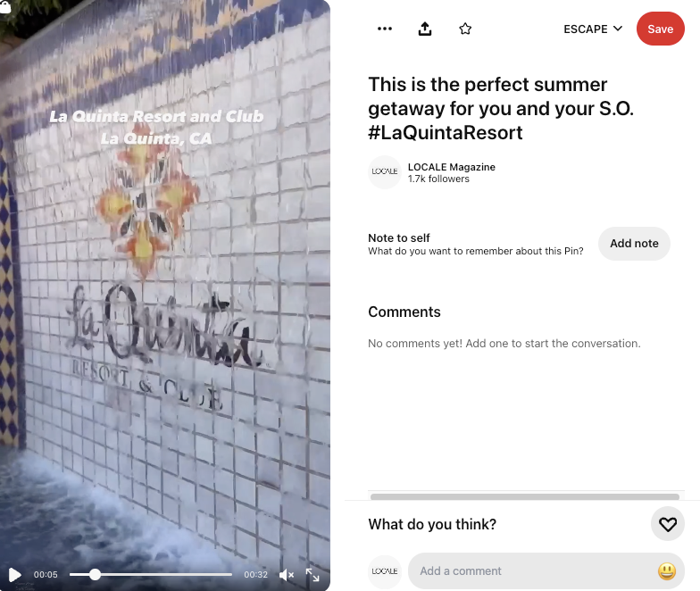Click the chevron next to ESCAPE
This screenshot has height=591, width=700.
pos(618,29)
